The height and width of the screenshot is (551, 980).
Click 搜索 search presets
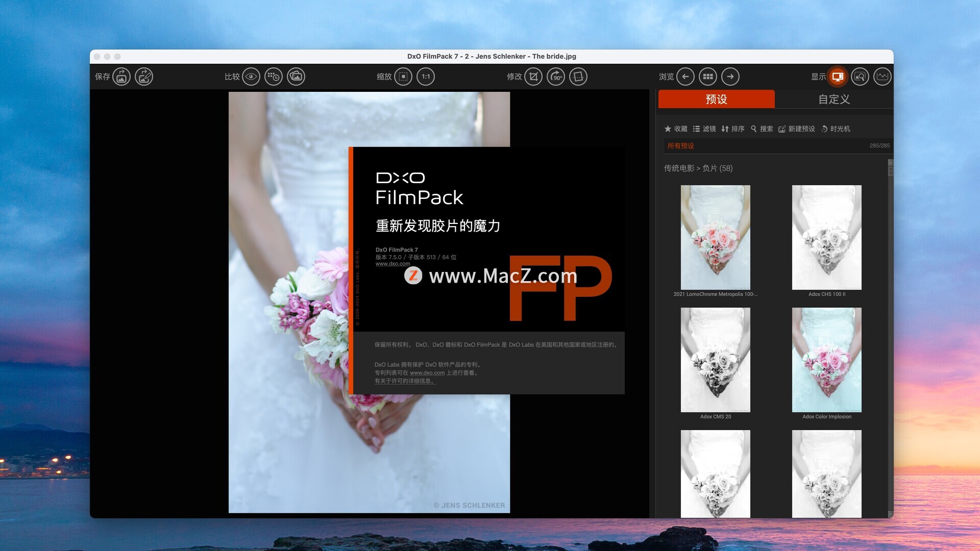click(x=762, y=129)
